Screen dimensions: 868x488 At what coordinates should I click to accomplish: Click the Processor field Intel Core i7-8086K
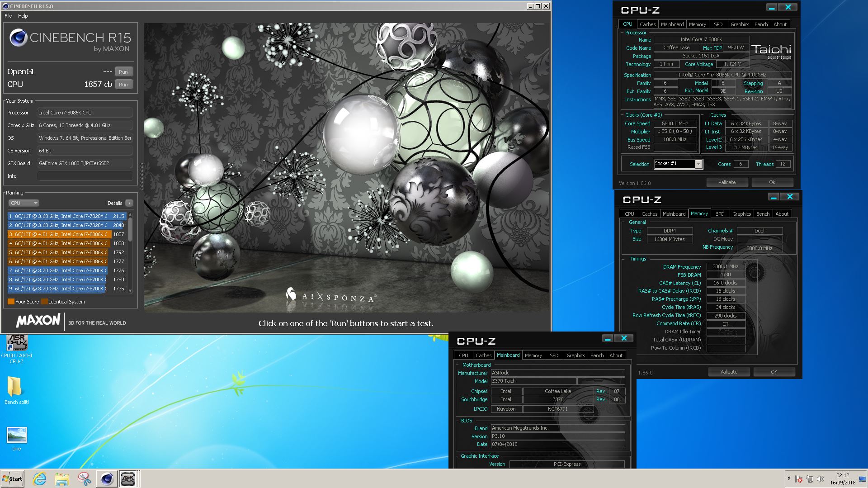point(85,113)
